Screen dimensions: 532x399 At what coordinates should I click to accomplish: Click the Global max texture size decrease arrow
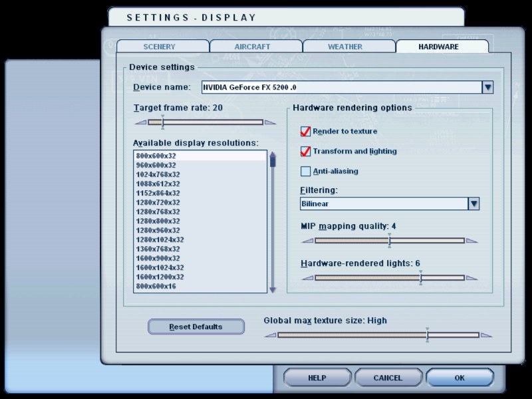pos(269,334)
